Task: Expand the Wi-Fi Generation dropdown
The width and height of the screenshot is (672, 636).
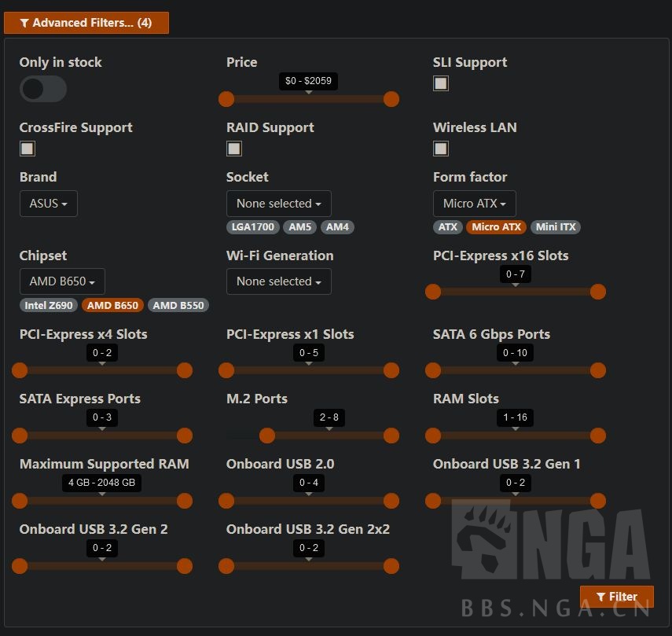Action: point(278,281)
